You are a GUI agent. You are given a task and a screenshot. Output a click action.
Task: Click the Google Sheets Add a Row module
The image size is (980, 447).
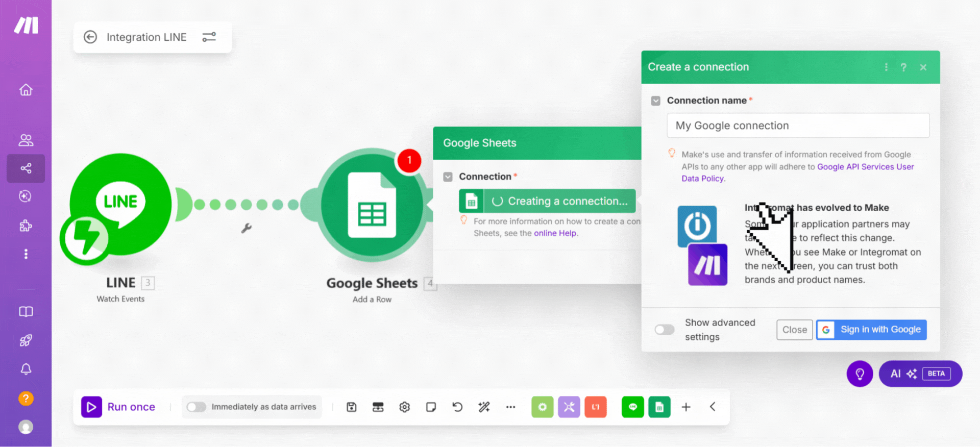pyautogui.click(x=372, y=205)
